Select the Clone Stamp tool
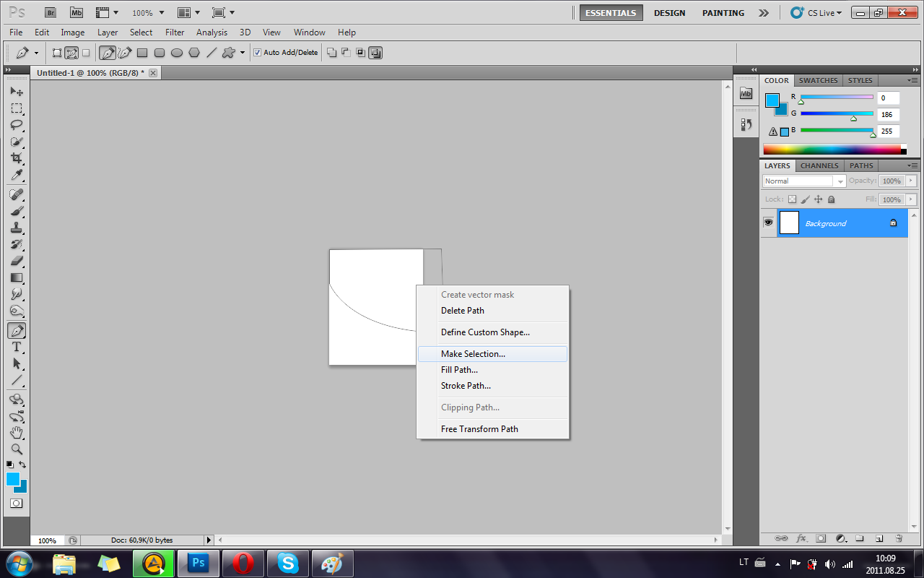This screenshot has height=578, width=924. click(x=17, y=228)
